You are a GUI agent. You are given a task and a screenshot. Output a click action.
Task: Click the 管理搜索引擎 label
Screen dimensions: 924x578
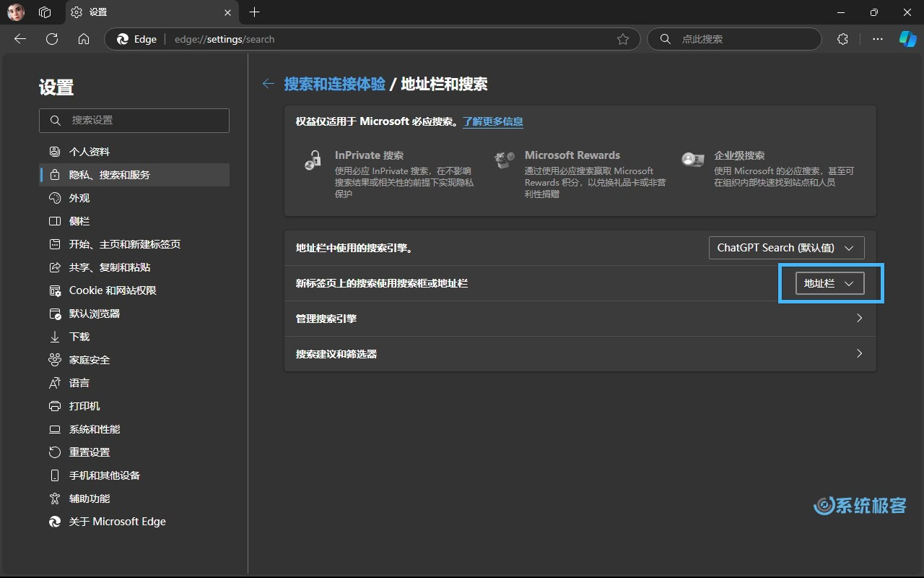[326, 319]
